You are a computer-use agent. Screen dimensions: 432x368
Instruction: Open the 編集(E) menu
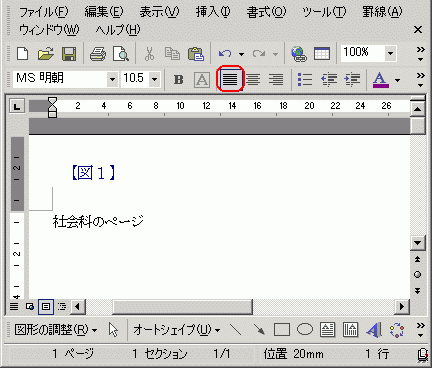click(104, 12)
